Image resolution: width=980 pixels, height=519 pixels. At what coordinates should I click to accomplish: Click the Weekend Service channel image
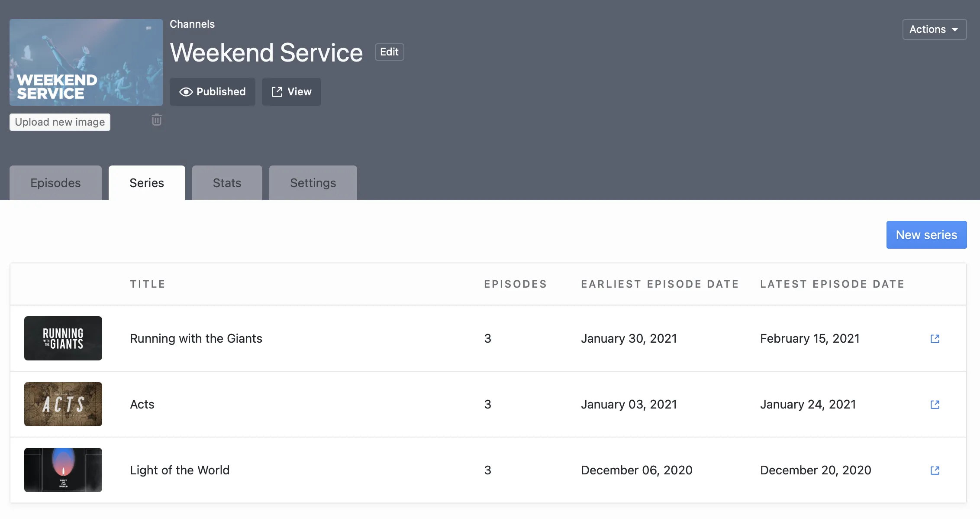tap(86, 62)
